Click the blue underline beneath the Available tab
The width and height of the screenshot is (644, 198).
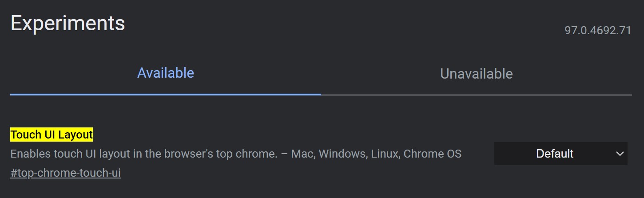click(x=165, y=94)
